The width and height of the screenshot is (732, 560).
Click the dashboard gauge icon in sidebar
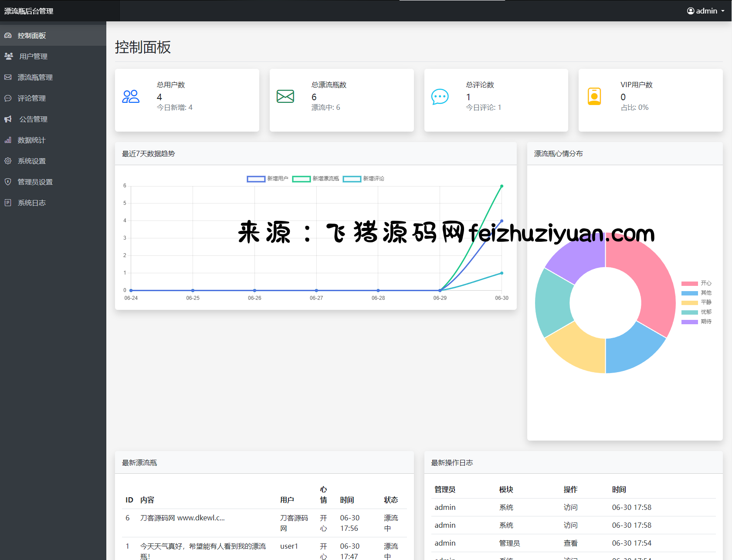8,35
